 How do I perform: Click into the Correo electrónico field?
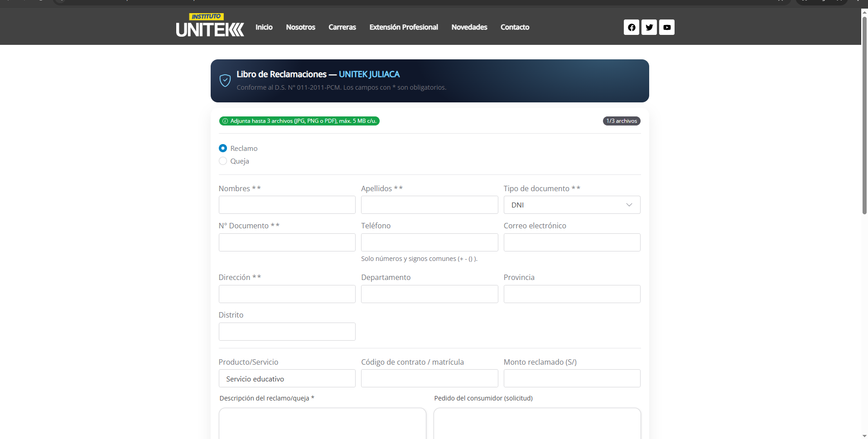click(572, 242)
